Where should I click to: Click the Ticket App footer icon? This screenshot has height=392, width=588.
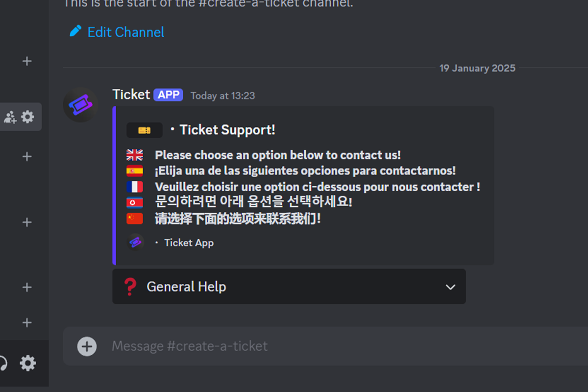coord(135,242)
